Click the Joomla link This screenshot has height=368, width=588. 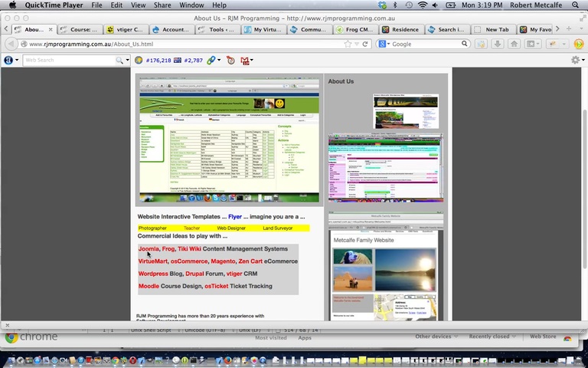coord(149,248)
